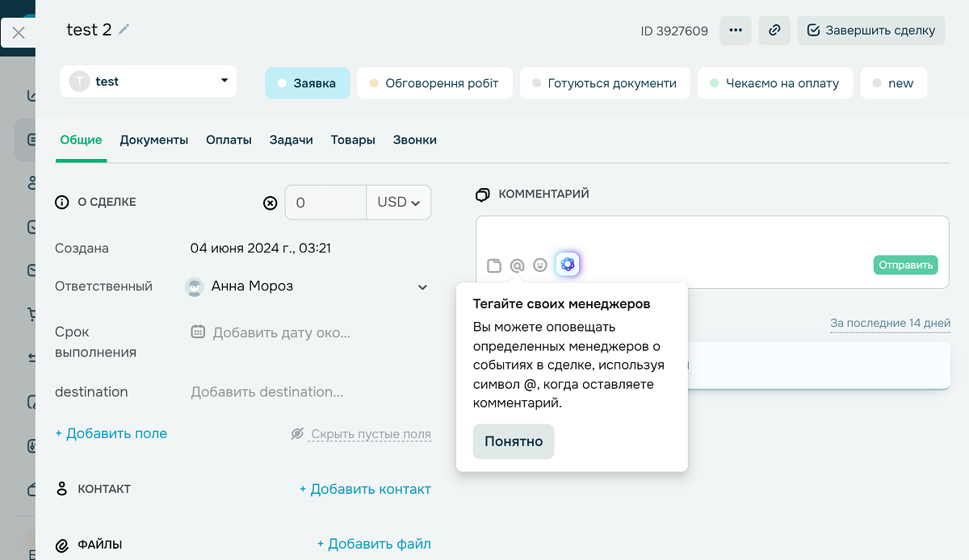
Task: Click Добавить дату окончания field
Action: [281, 332]
